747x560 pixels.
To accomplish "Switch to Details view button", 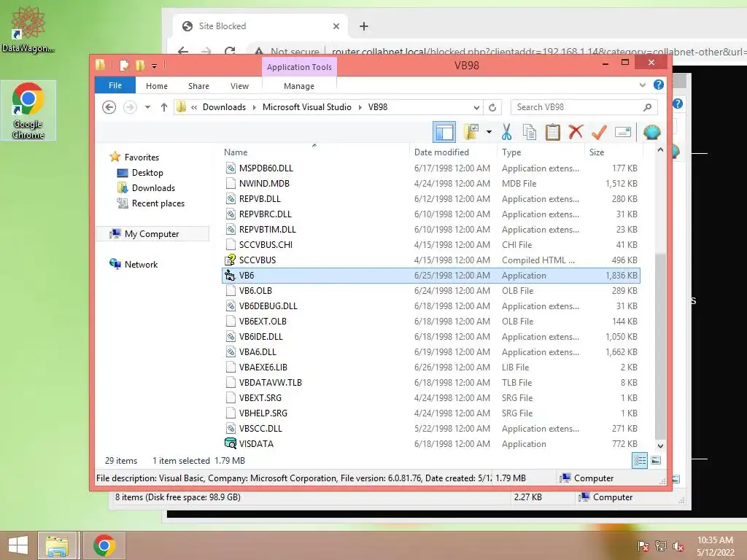I will [639, 461].
